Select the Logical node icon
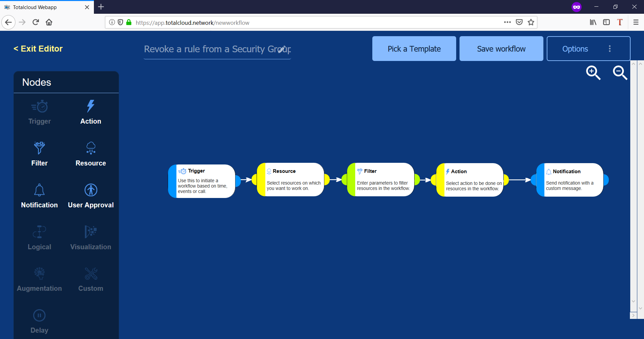Viewport: 644px width, 339px height. click(x=39, y=231)
